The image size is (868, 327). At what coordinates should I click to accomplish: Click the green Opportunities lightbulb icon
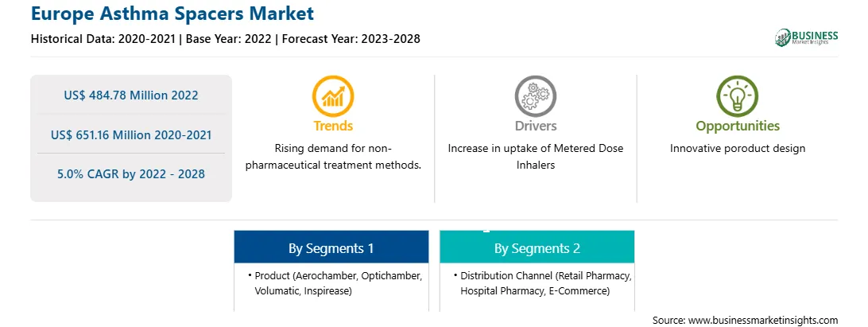(x=738, y=96)
